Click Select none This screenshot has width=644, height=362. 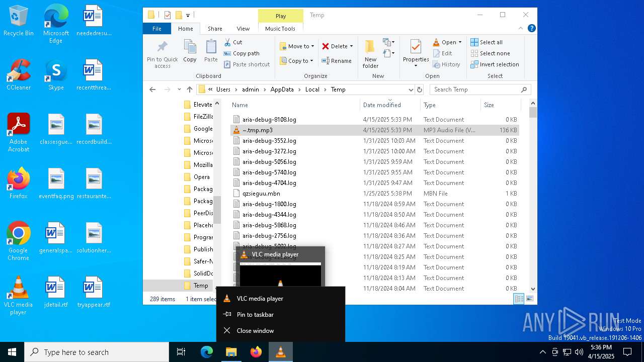coord(490,53)
